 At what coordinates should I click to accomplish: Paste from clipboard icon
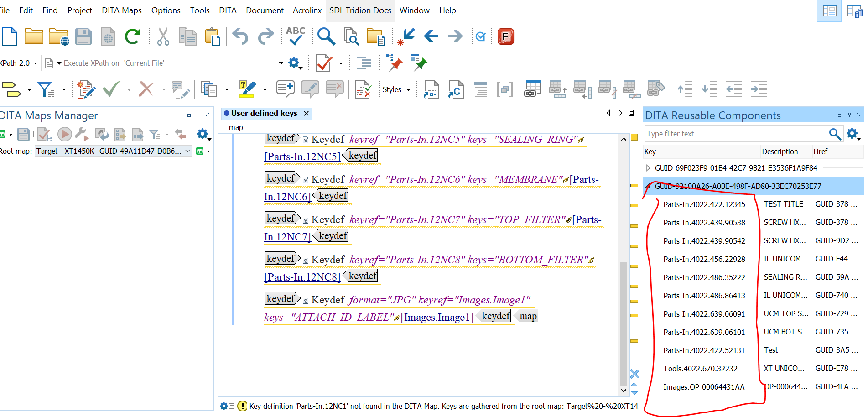(x=212, y=36)
